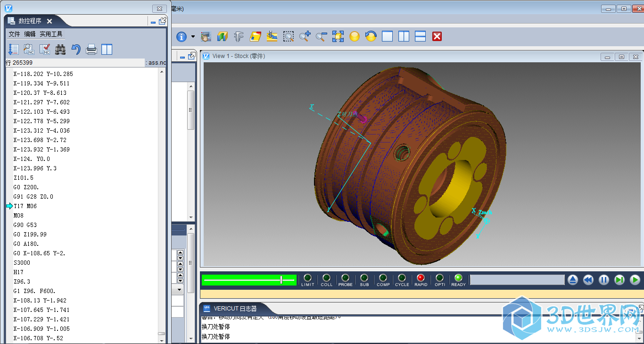Viewport: 644px width, 344px height.
Task: Click the NC check-mark verify icon
Action: click(x=45, y=49)
